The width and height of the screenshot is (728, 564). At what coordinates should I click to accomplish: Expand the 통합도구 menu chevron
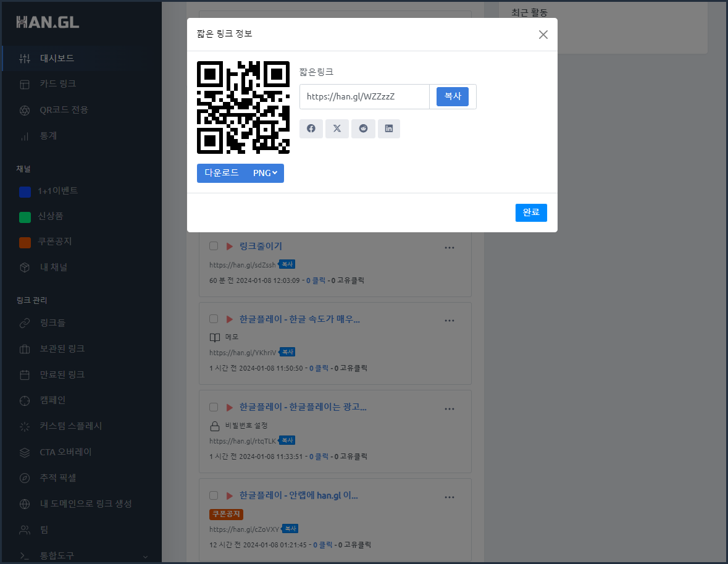pyautogui.click(x=145, y=557)
